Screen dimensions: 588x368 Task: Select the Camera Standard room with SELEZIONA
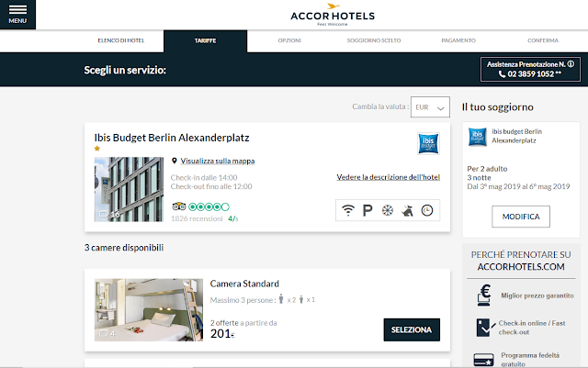tap(412, 329)
